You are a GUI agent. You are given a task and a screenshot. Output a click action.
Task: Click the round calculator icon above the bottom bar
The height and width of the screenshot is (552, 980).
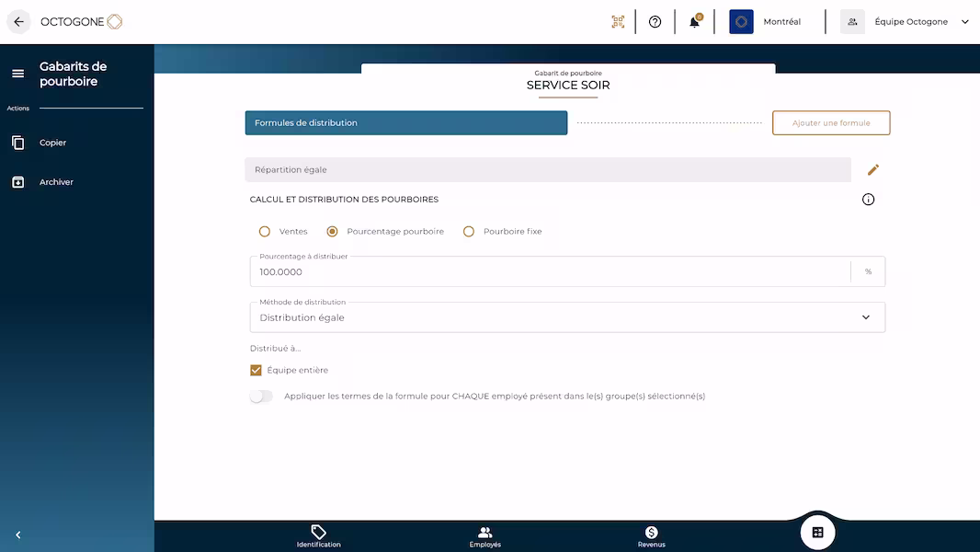point(817,532)
